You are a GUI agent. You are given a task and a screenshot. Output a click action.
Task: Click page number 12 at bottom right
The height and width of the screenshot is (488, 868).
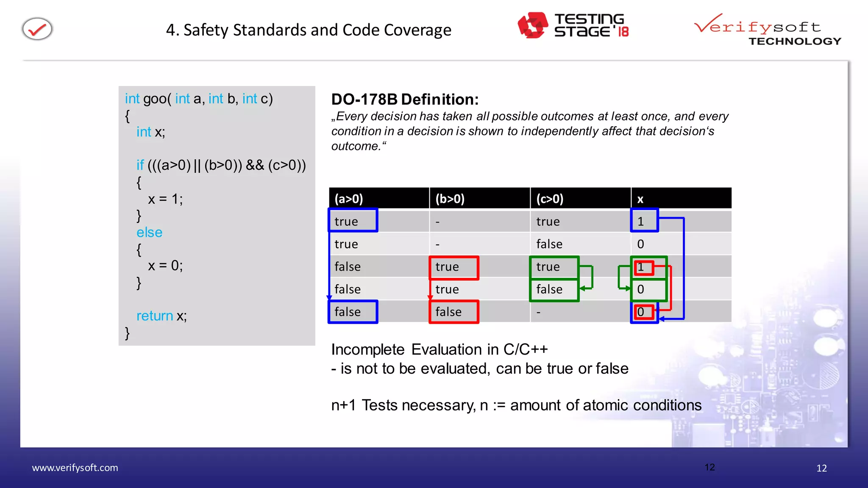[821, 468]
